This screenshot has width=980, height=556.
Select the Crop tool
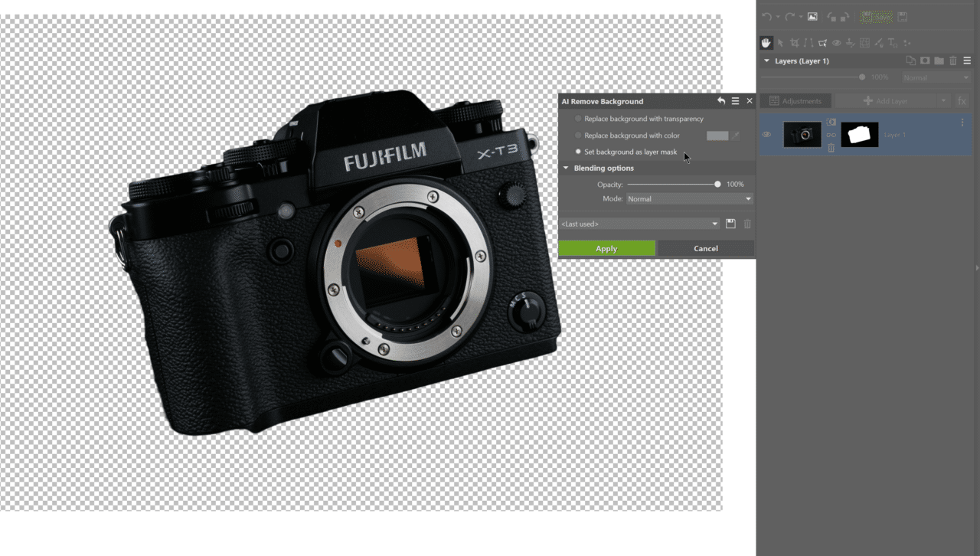795,43
